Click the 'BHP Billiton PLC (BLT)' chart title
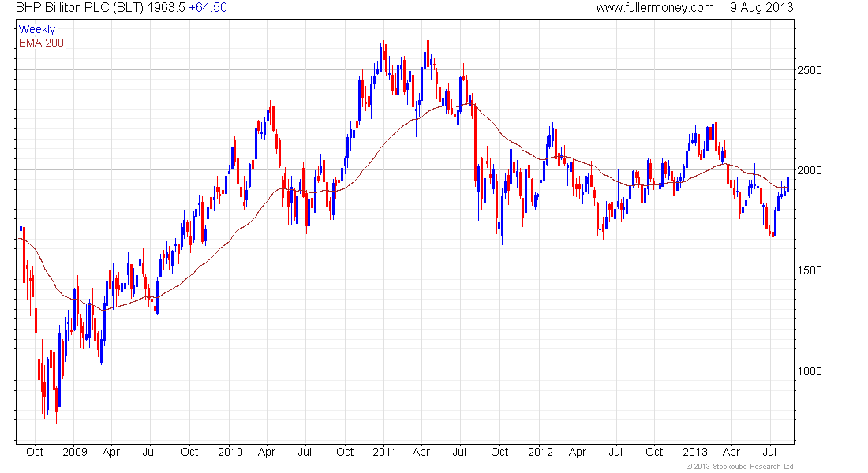 coord(79,8)
